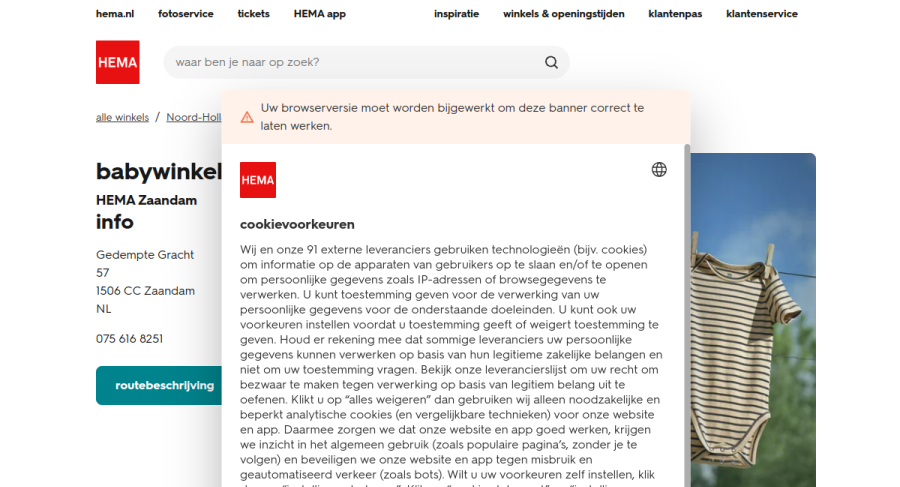Go to tickets in the top bar
This screenshot has height=487, width=900.
(253, 14)
